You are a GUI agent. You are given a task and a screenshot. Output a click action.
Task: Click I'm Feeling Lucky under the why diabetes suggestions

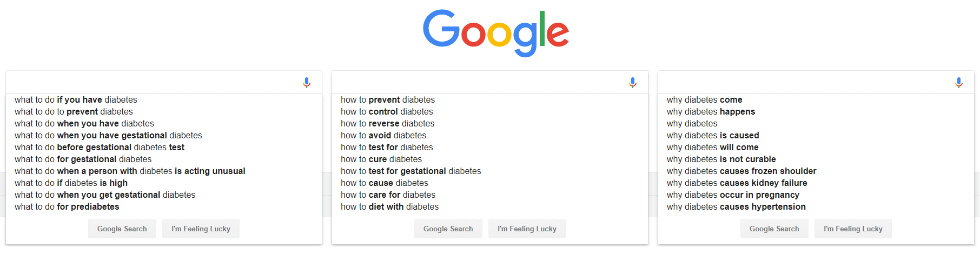853,229
